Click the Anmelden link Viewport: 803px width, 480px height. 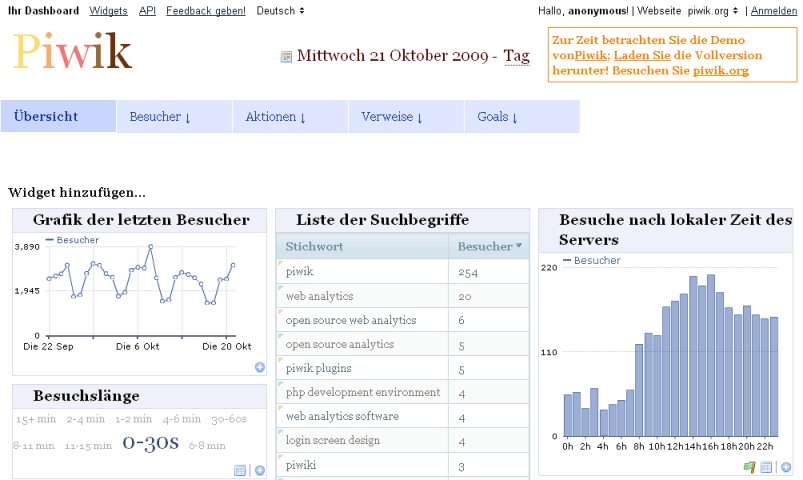pos(774,10)
